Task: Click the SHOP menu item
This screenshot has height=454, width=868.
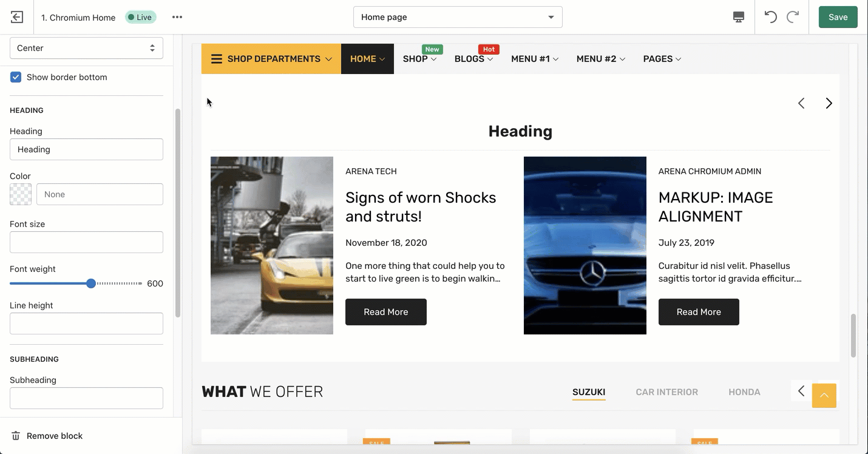Action: (415, 59)
